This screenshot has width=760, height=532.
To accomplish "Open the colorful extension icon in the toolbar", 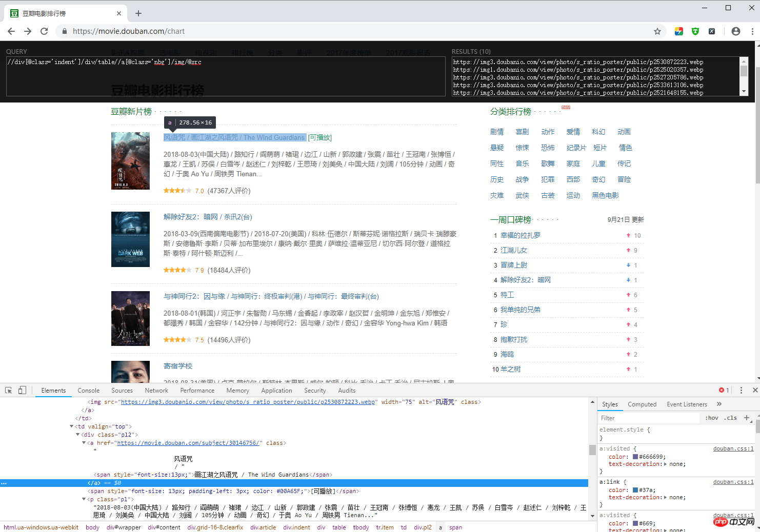I will coord(679,31).
